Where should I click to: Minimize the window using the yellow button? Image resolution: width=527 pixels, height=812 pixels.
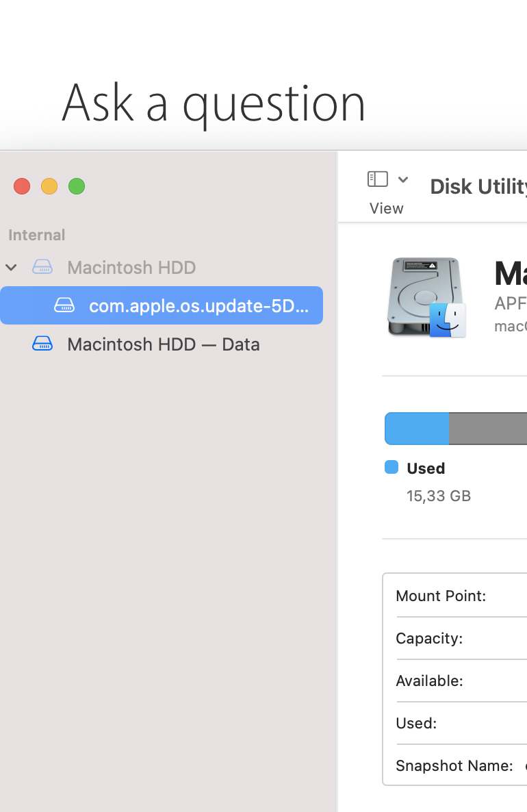coord(49,186)
